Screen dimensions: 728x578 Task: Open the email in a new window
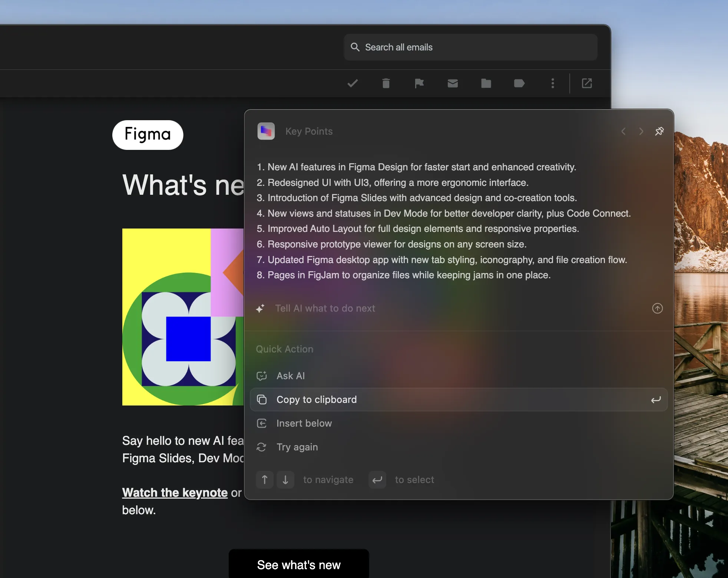pos(586,83)
